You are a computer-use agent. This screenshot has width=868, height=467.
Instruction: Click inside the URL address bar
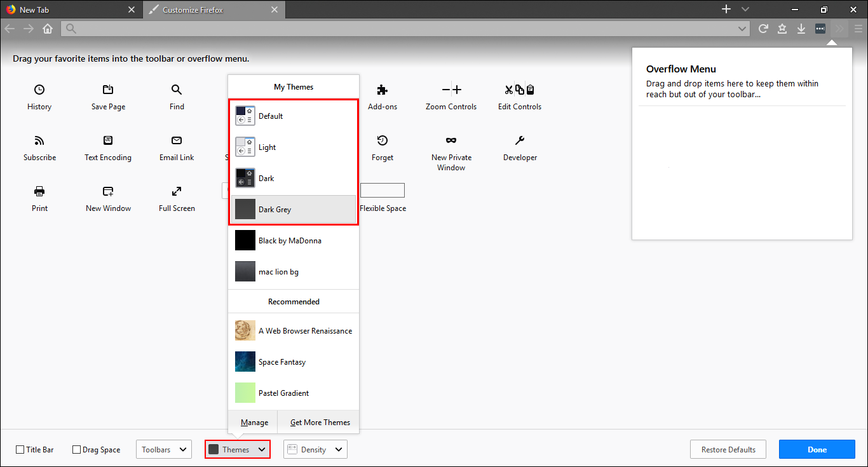coord(405,29)
